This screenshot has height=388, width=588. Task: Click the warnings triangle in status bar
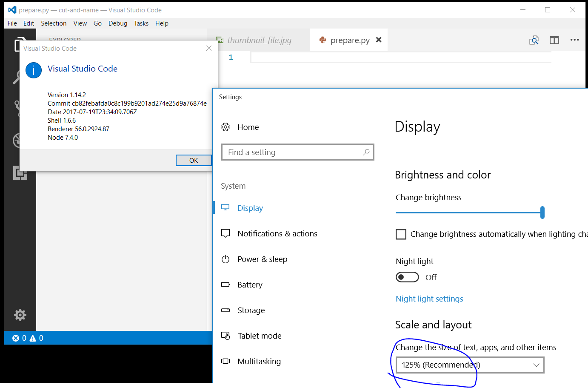point(33,338)
